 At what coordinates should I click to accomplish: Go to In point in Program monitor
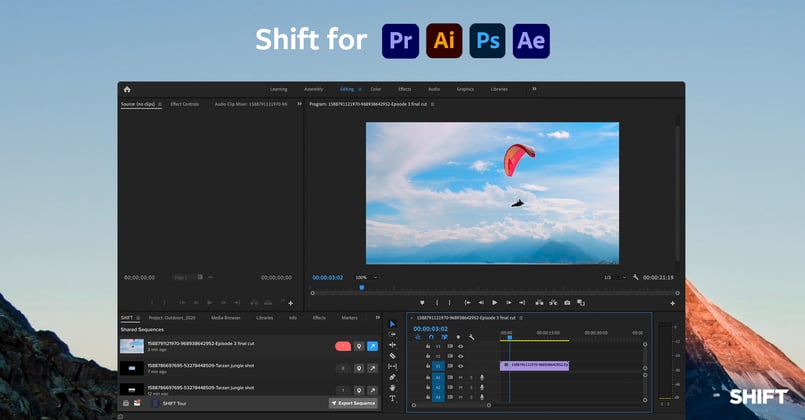click(467, 303)
